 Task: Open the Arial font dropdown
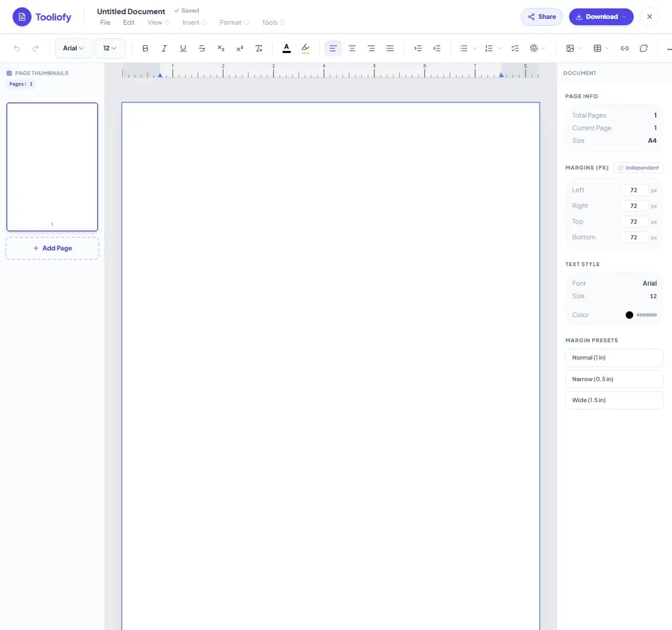coord(74,48)
